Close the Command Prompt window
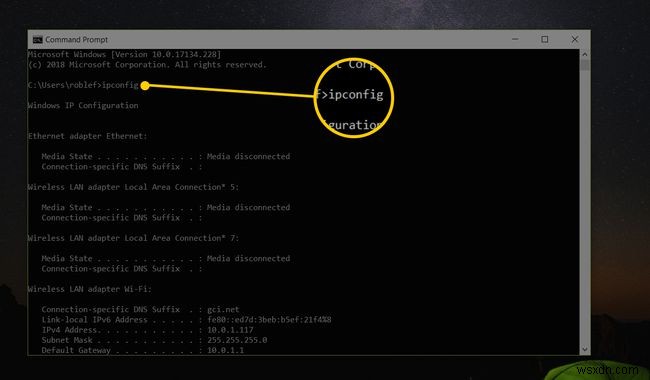This screenshot has width=650, height=380. click(575, 39)
